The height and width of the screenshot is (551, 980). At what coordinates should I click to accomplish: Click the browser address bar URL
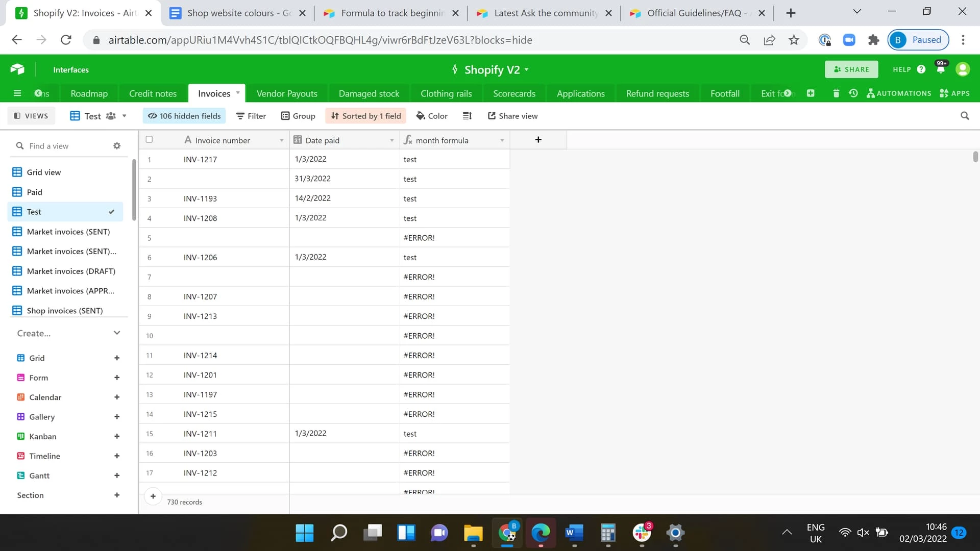click(x=320, y=40)
